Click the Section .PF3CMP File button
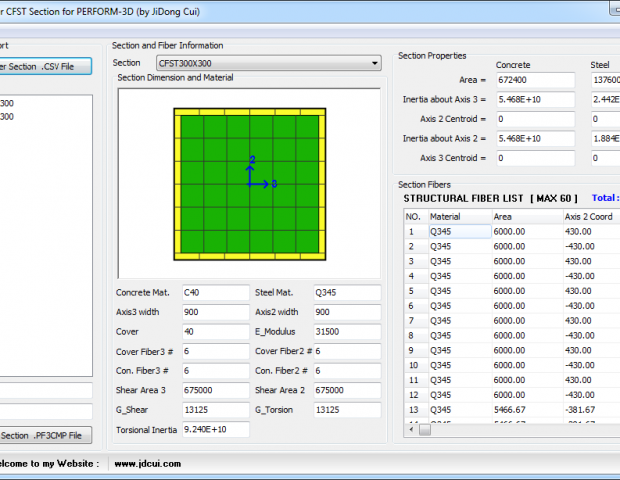The height and width of the screenshot is (480, 620). (x=44, y=435)
